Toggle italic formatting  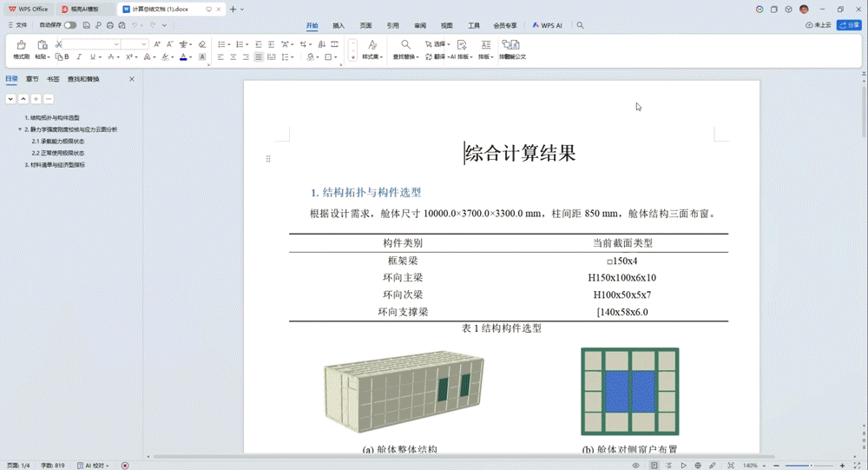79,56
